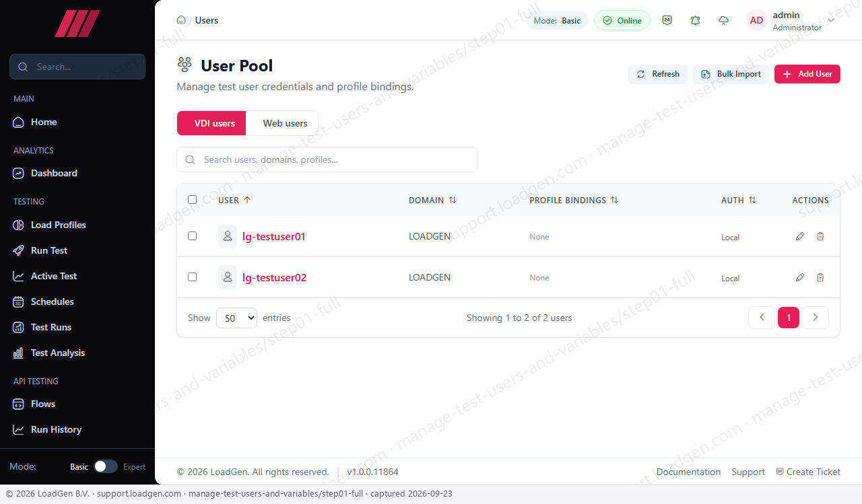Edit user lg-testuser01 with the pencil icon

pyautogui.click(x=800, y=236)
